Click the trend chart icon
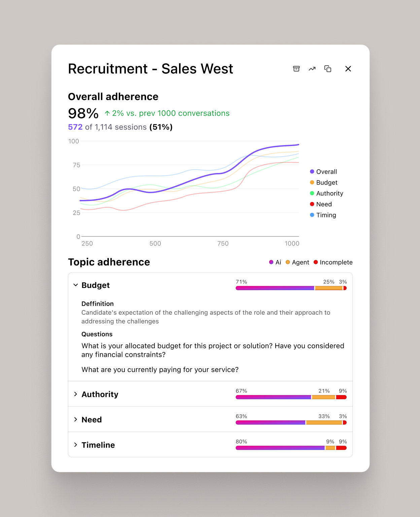 (312, 69)
